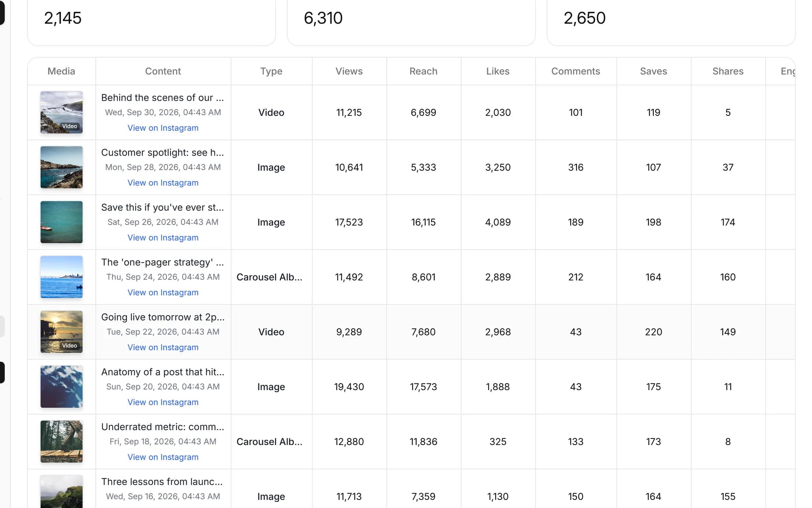Open View on Instagram for Sep 28 post

(x=163, y=182)
